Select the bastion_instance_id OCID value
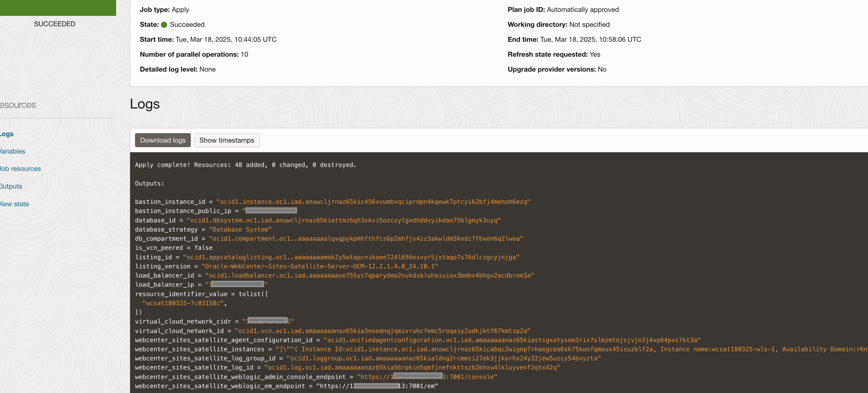The image size is (868, 393). pyautogui.click(x=373, y=201)
